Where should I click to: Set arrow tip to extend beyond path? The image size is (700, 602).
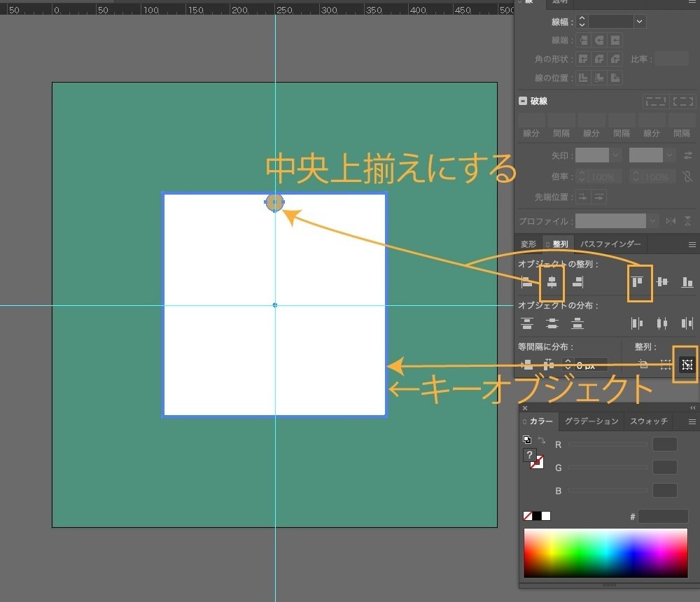tap(582, 197)
